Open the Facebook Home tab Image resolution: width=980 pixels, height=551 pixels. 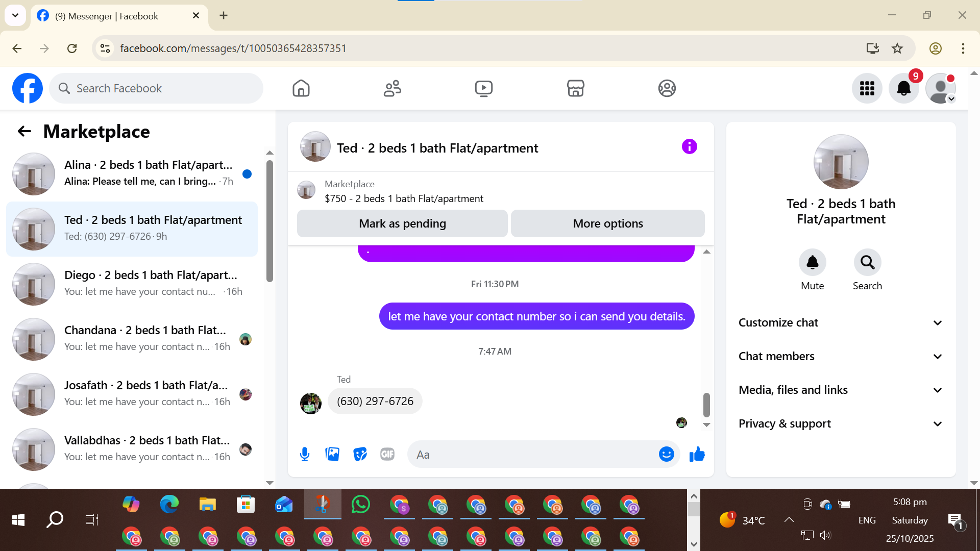(301, 88)
